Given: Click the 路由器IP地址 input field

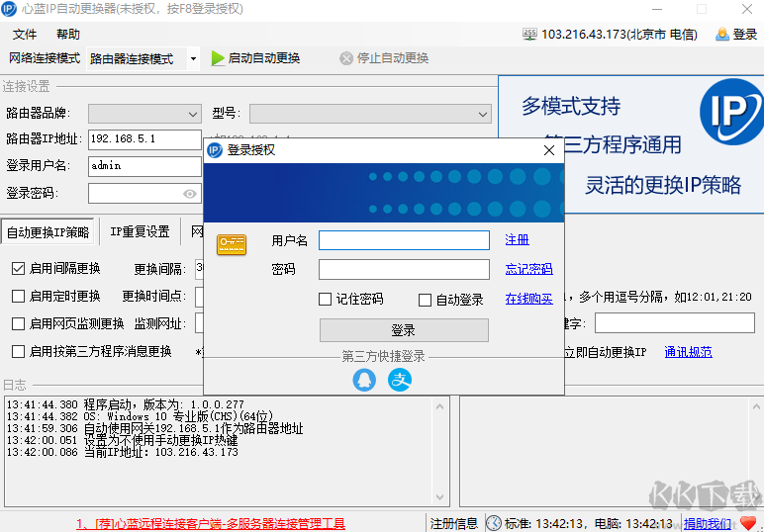Looking at the screenshot, I should [x=144, y=139].
